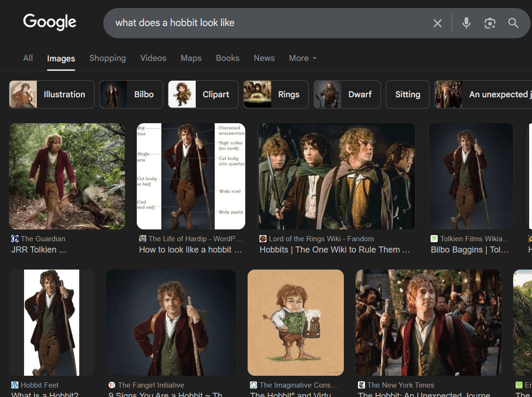Open 'How to look like a hobbit' link
Viewport: 532px width, 397px height.
click(x=191, y=250)
